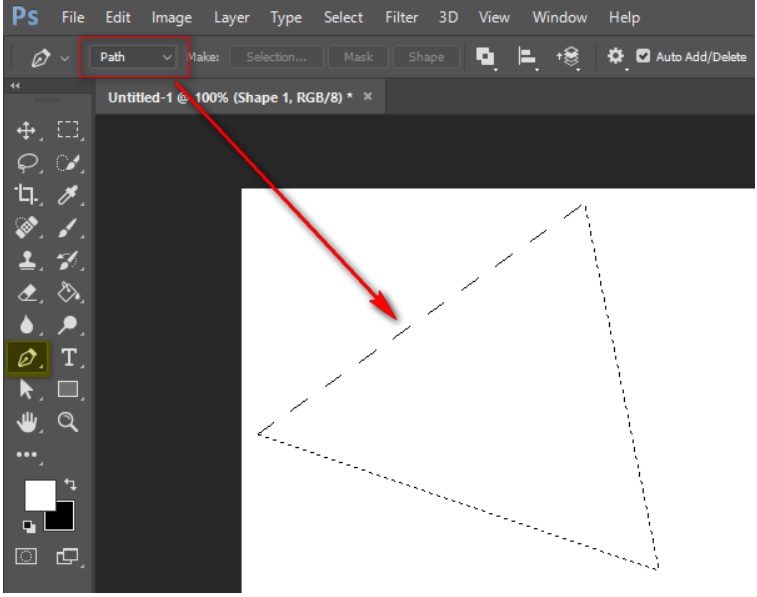
Task: Pick the Blur tool droplet icon
Action: click(27, 325)
